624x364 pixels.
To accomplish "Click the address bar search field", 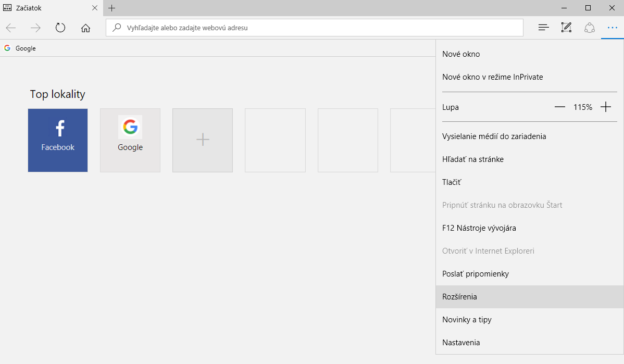I will (315, 28).
